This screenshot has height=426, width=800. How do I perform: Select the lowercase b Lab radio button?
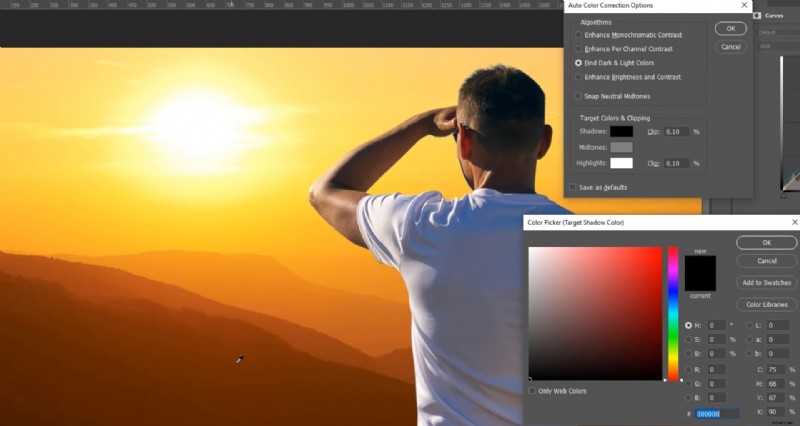[x=749, y=354]
